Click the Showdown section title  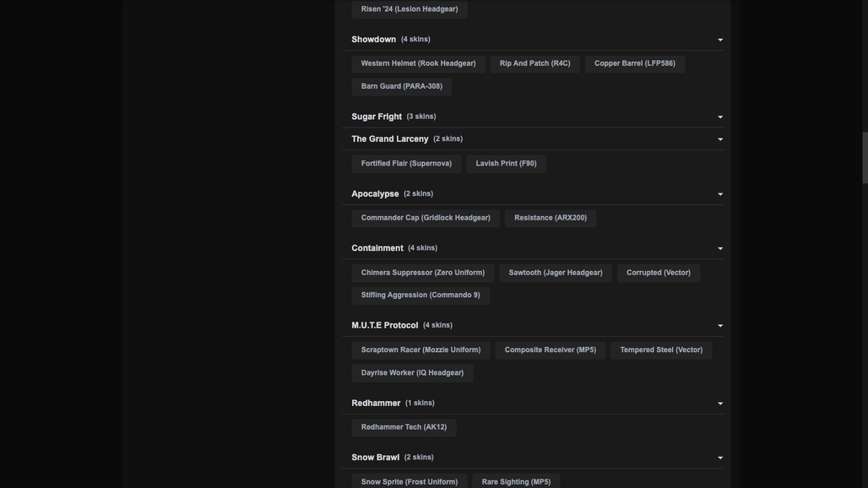pyautogui.click(x=374, y=40)
